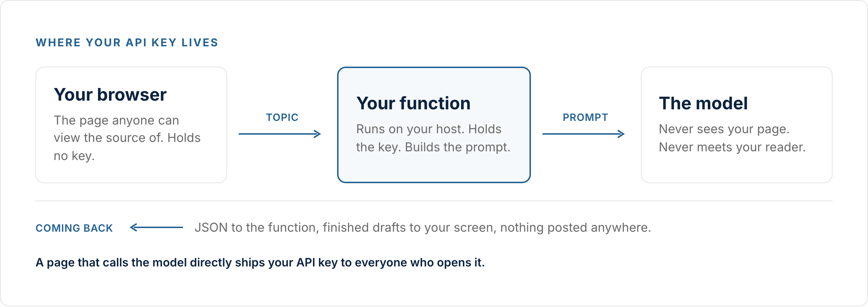Viewport: 868px width, 307px height.
Task: Click the horizontal divider line below the cards
Action: point(434,201)
